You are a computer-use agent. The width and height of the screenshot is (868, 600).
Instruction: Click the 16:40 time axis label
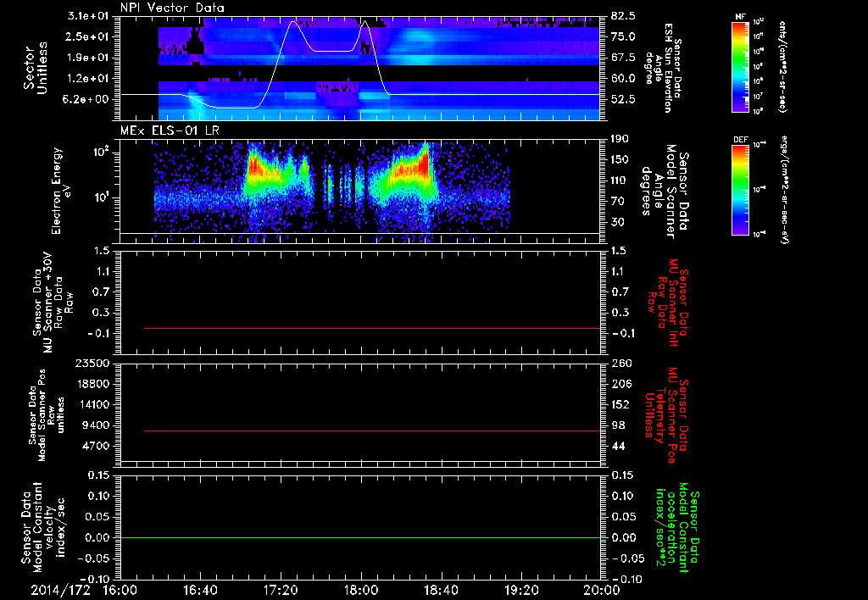[200, 590]
